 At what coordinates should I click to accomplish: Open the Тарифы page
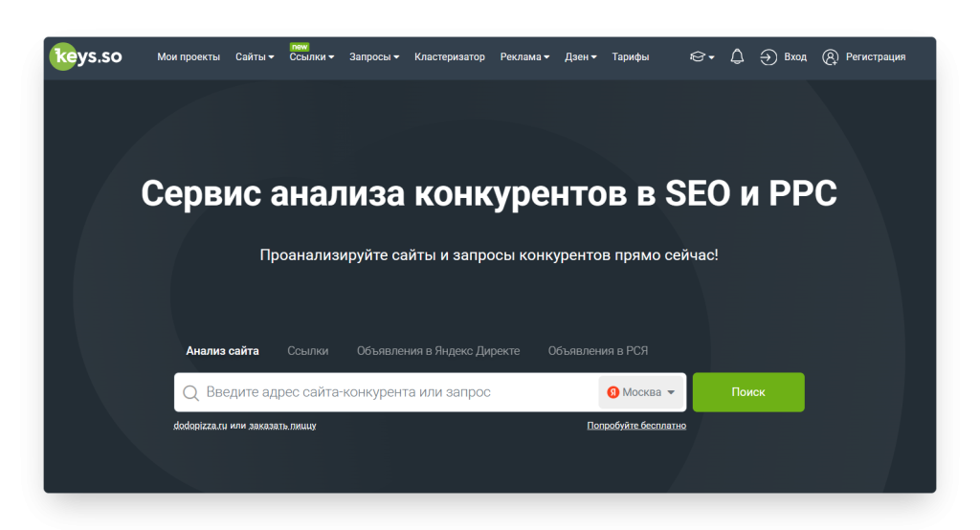(631, 57)
